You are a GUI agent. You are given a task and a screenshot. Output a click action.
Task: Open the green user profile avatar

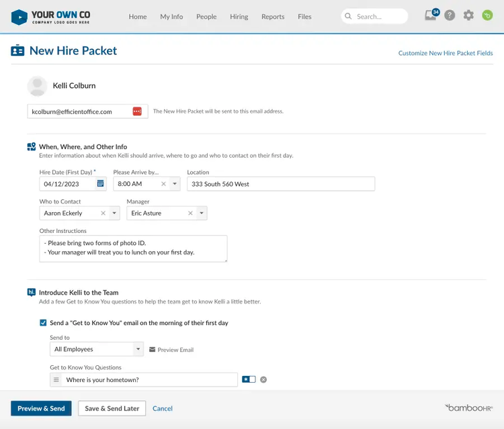click(487, 15)
